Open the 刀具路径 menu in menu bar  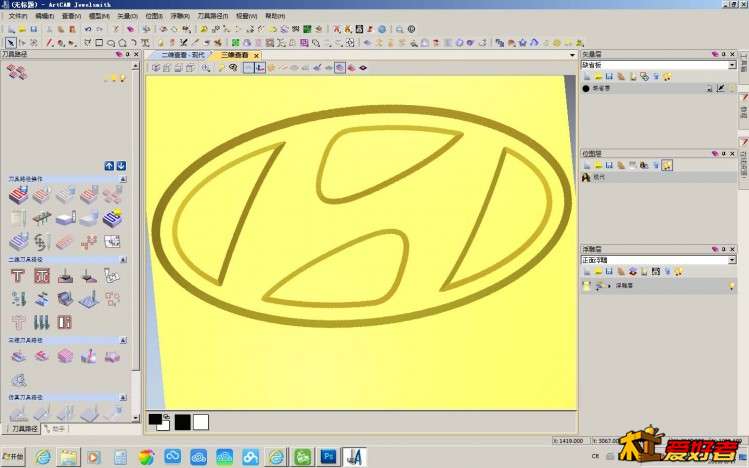[213, 16]
